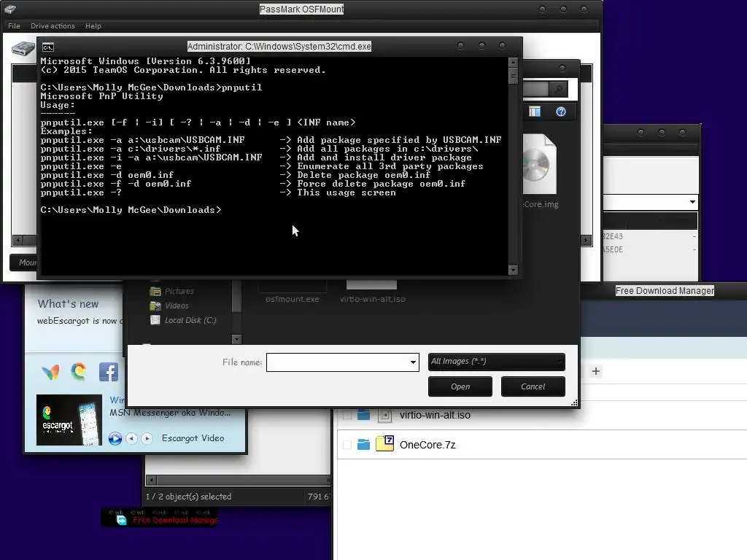Click the Free Download Manager taskbar item

point(160,518)
